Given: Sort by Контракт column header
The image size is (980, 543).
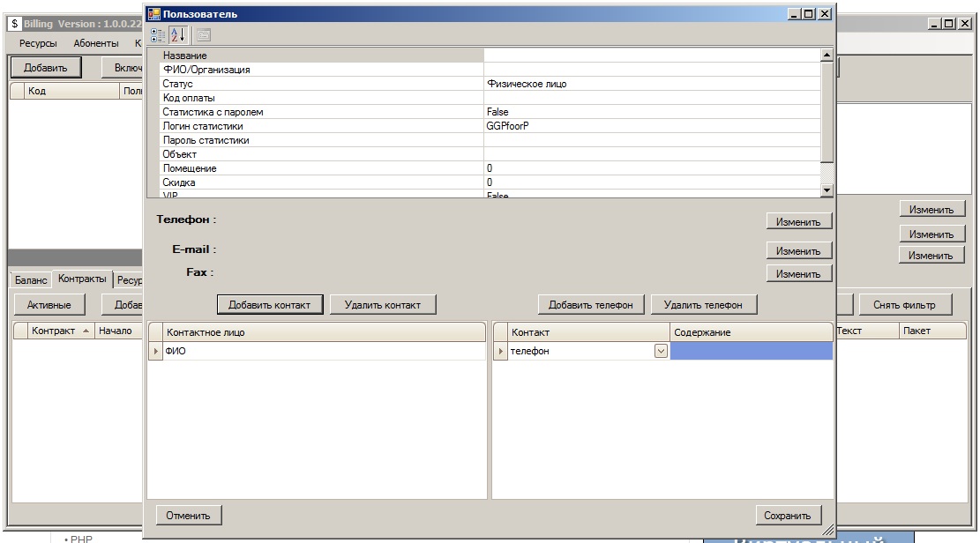Looking at the screenshot, I should tap(61, 331).
